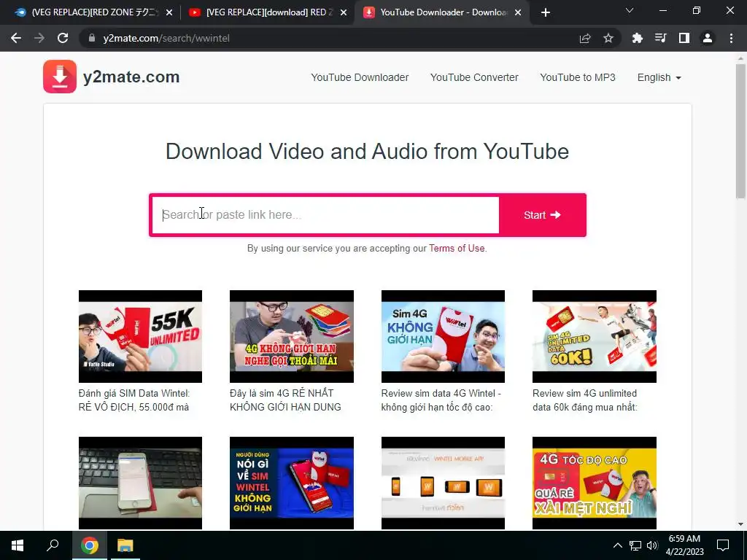
Task: Open the 4G Tốc Độ Cao thumbnail
Action: (x=594, y=483)
